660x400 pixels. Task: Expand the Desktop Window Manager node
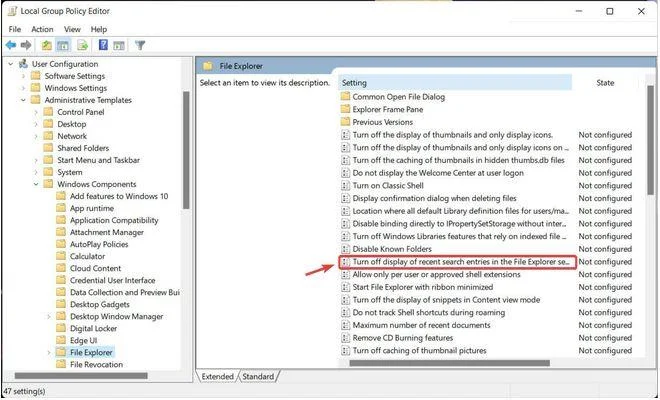pos(48,315)
